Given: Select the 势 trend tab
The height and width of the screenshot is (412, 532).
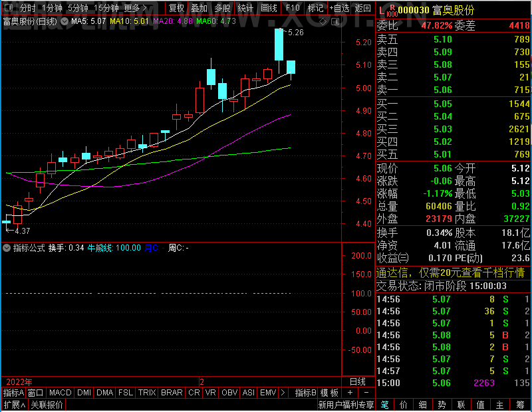Looking at the screenshot, I should click(442, 405).
